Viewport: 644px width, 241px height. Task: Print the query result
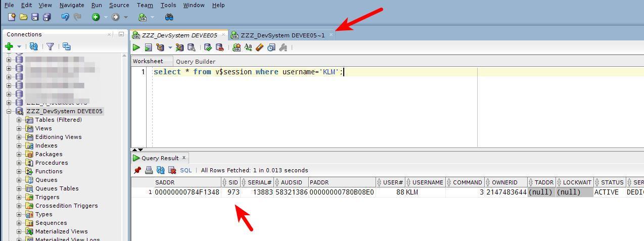tap(149, 170)
